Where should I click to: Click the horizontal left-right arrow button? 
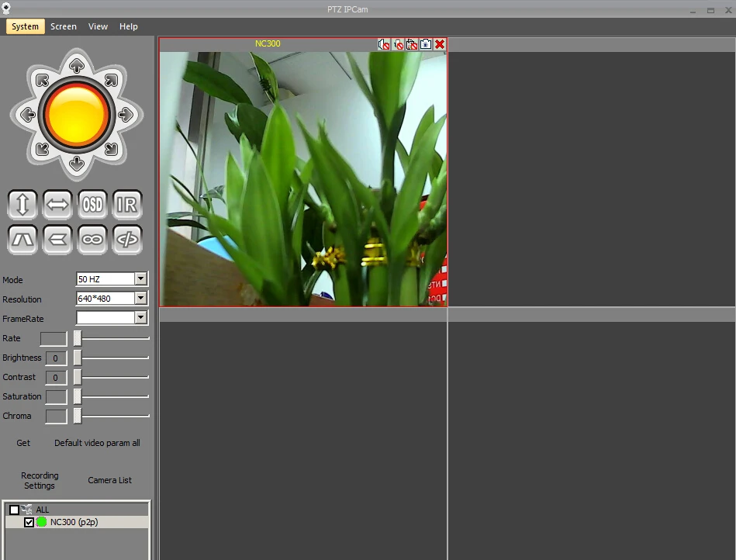coord(57,205)
